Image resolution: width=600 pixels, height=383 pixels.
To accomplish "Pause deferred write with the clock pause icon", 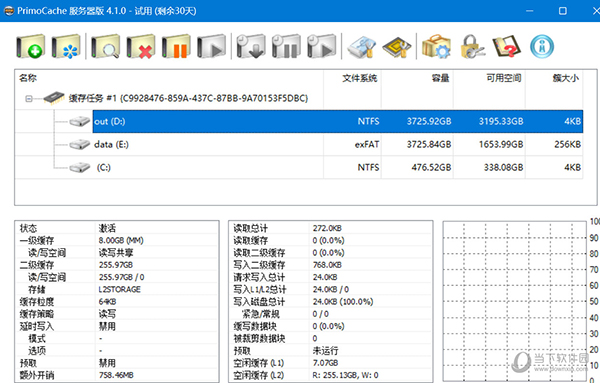I will point(286,47).
